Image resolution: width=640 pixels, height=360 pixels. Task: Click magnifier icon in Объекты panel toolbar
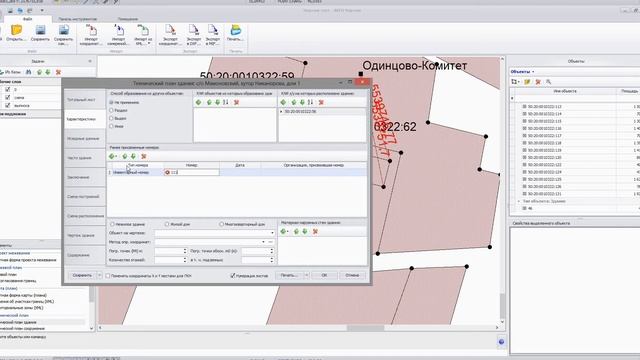(x=548, y=82)
